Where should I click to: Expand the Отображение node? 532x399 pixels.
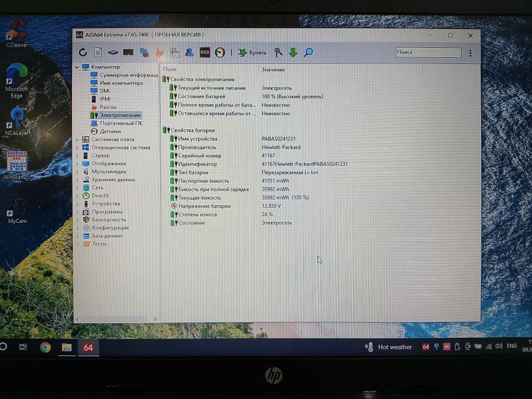[x=77, y=164]
